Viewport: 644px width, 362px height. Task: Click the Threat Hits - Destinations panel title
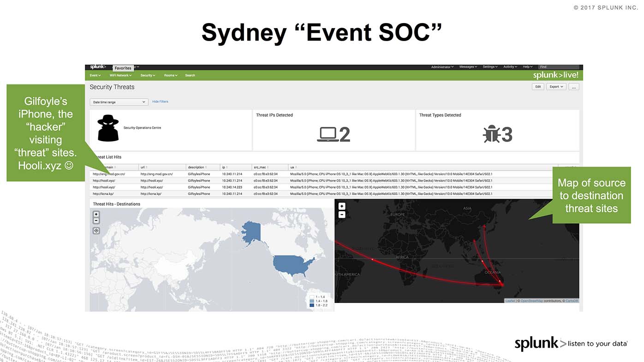tap(116, 204)
